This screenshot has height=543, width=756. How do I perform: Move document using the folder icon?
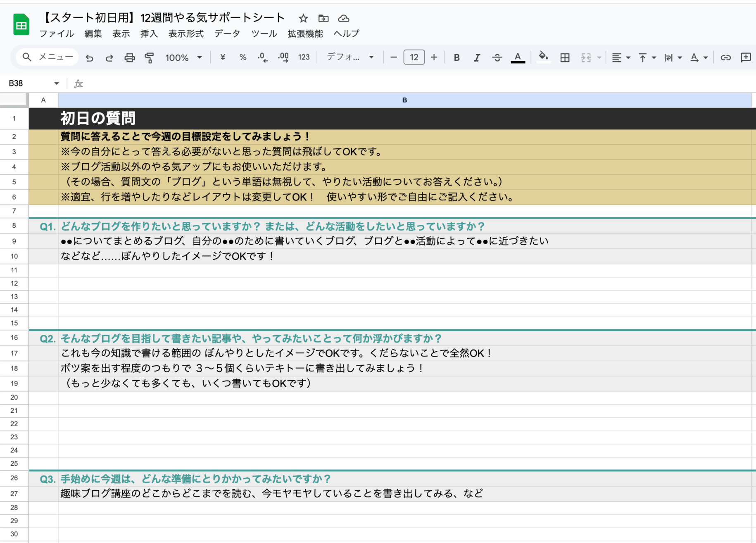click(323, 18)
